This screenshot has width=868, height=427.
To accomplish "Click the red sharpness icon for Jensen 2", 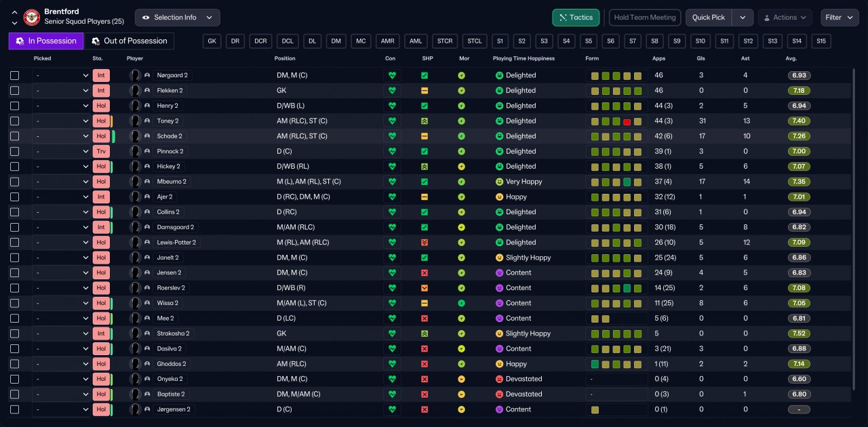I will pyautogui.click(x=425, y=272).
